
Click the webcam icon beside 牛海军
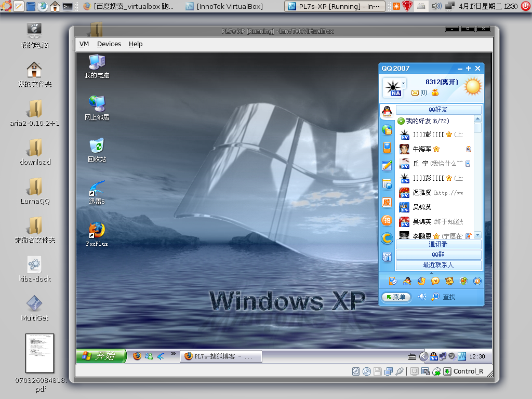tap(469, 149)
